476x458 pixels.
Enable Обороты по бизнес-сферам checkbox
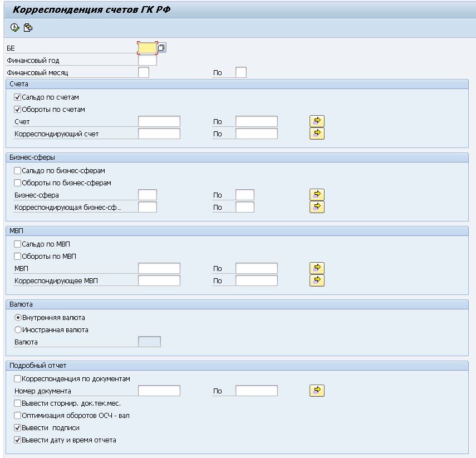coord(18,183)
